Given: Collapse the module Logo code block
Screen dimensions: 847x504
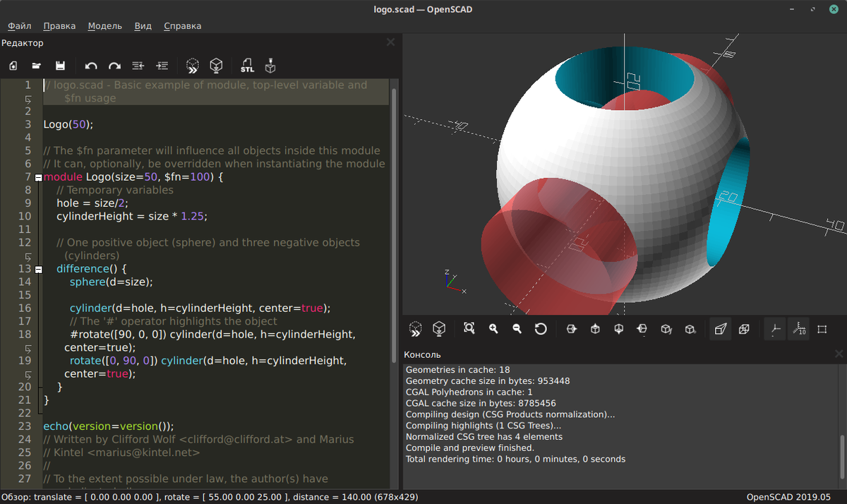Looking at the screenshot, I should pyautogui.click(x=38, y=177).
